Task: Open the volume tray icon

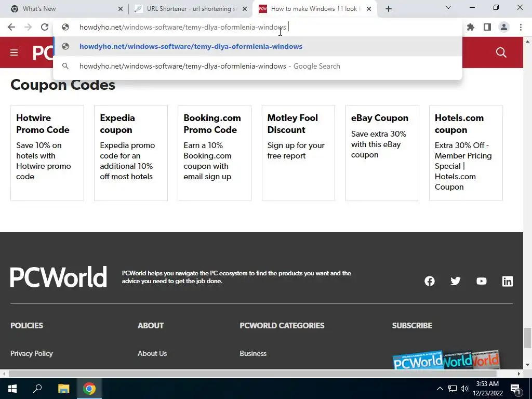Action: 464,389
